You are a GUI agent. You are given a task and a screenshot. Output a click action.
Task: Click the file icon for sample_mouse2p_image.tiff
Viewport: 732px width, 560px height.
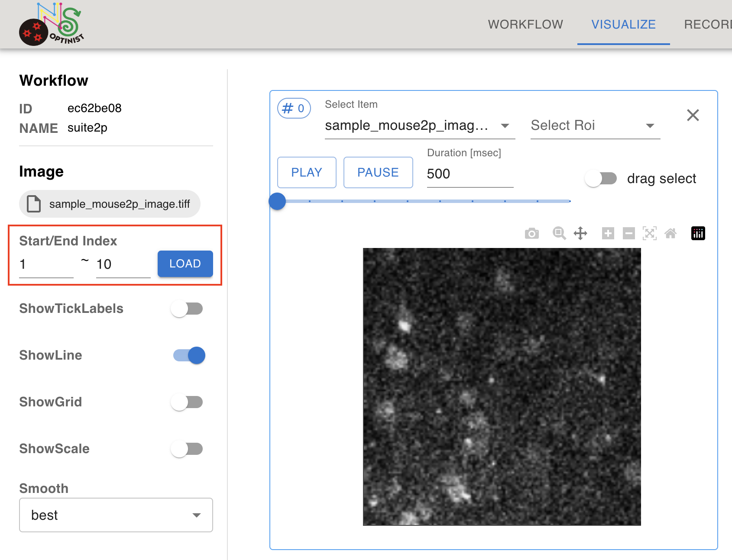pyautogui.click(x=34, y=204)
